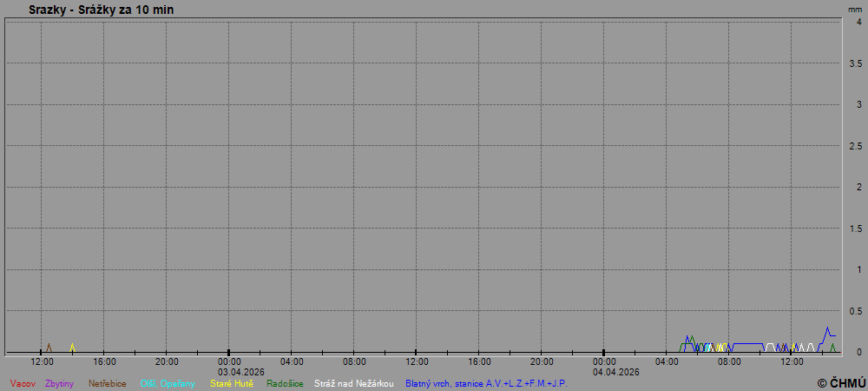Click the highest blue peak at chart's right end
This screenshot has height=391, width=868.
(827, 328)
